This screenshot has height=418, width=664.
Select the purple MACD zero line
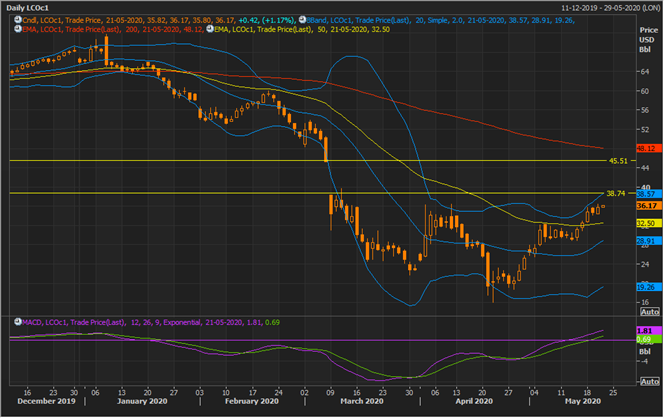pos(323,340)
